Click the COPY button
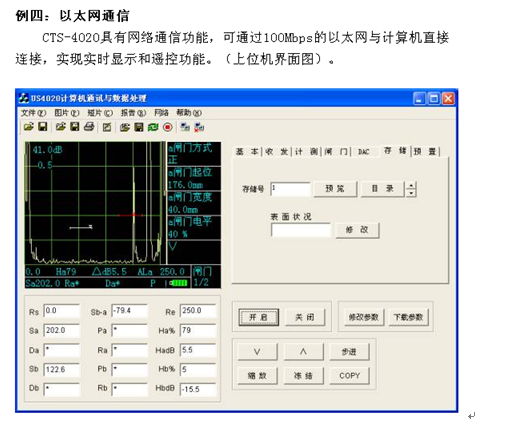The width and height of the screenshot is (513, 431). 349,376
